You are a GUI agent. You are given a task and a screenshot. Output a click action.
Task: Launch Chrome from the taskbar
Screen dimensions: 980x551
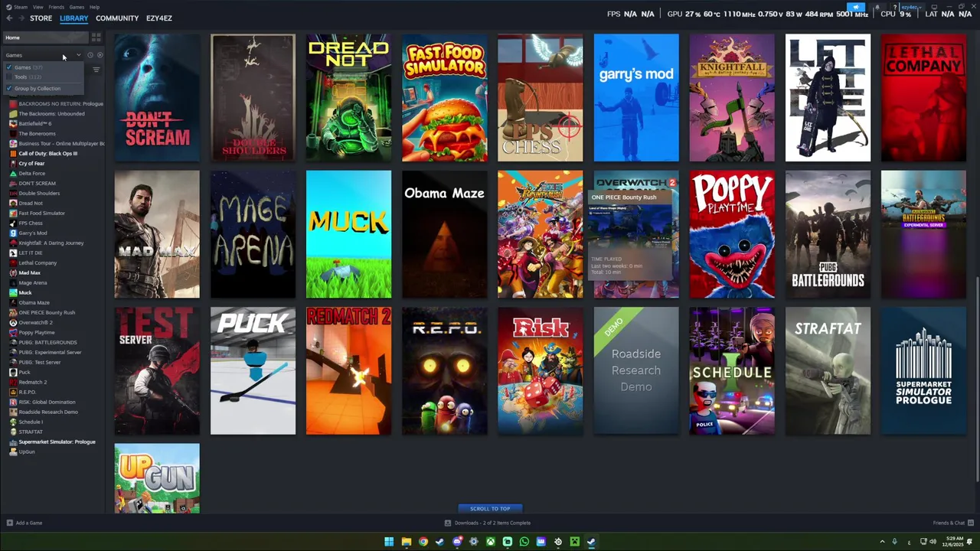423,542
